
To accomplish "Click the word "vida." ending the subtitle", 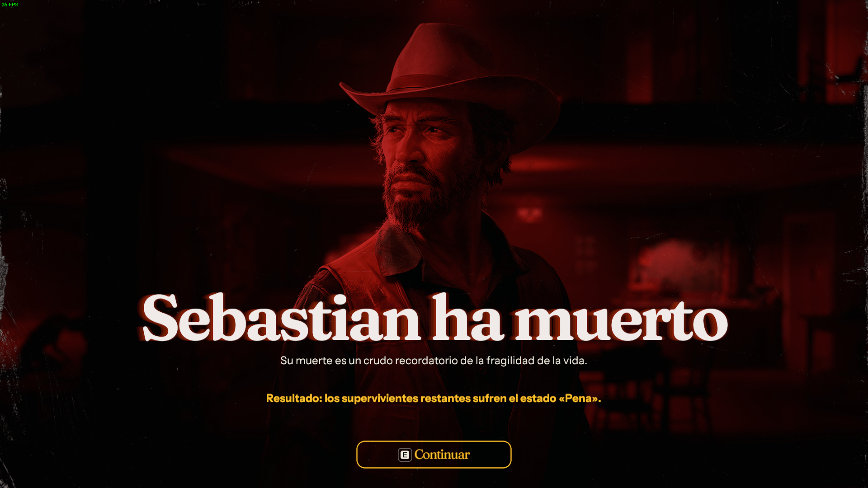I will click(x=575, y=361).
